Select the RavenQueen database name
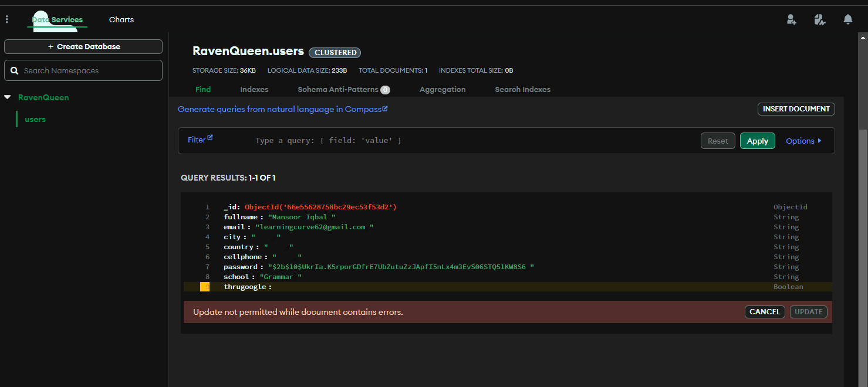This screenshot has height=387, width=868. coord(43,97)
